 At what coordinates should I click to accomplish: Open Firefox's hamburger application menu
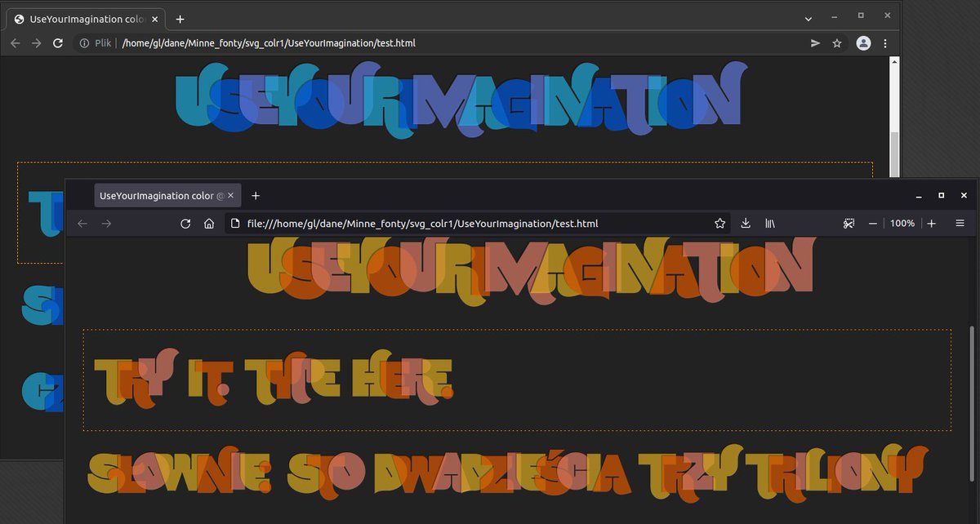(x=960, y=224)
